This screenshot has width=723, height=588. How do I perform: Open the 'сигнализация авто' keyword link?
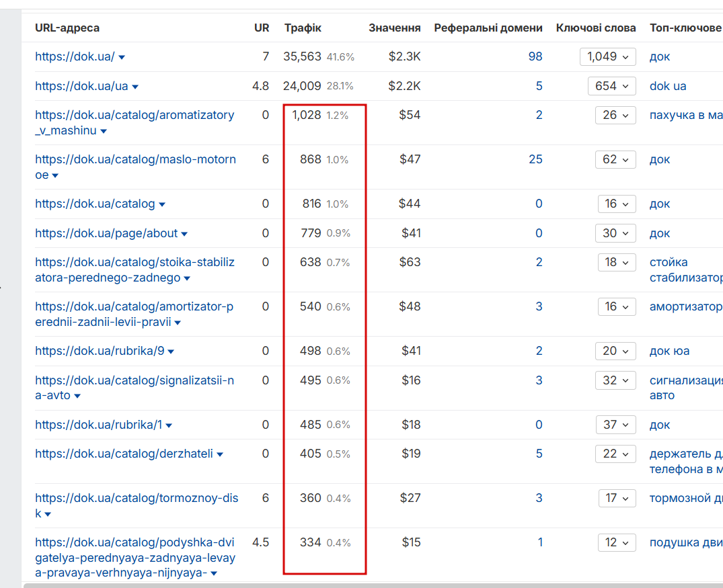686,388
